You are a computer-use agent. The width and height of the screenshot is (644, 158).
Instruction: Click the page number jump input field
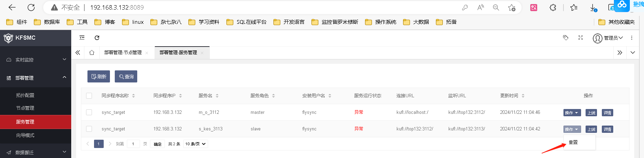pyautogui.click(x=133, y=144)
